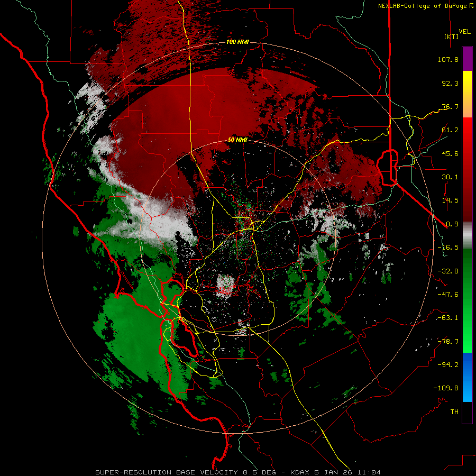Screen dimensions: 476x476
Task: Click the 76.7 velocity scale value
Action: coord(450,106)
